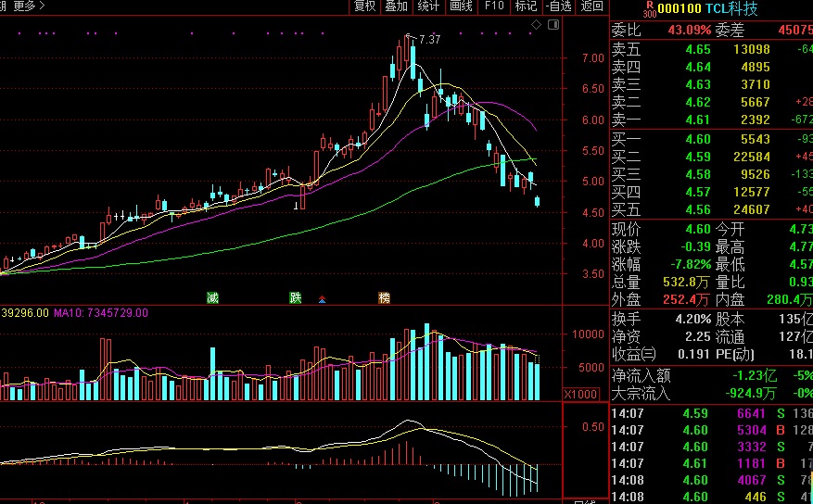813x504 pixels.
Task: Open the 统计 statistics tool
Action: [428, 6]
